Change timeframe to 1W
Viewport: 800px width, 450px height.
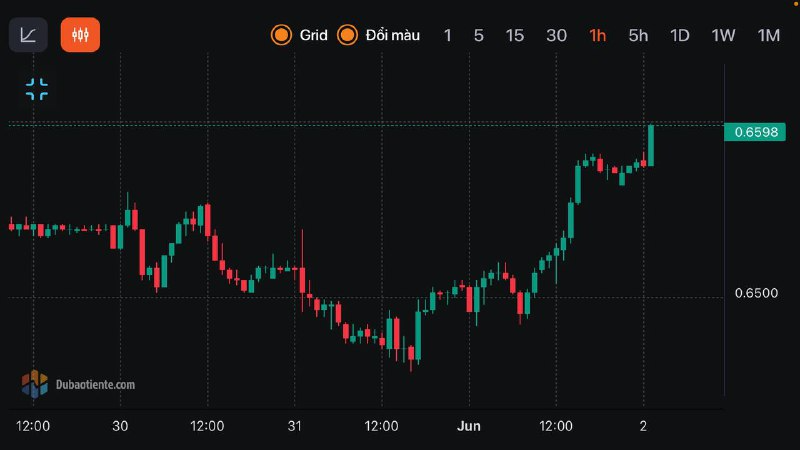[723, 35]
